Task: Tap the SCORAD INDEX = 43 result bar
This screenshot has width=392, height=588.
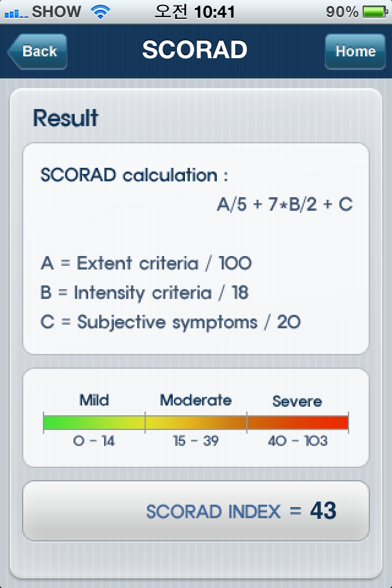Action: pos(196,511)
